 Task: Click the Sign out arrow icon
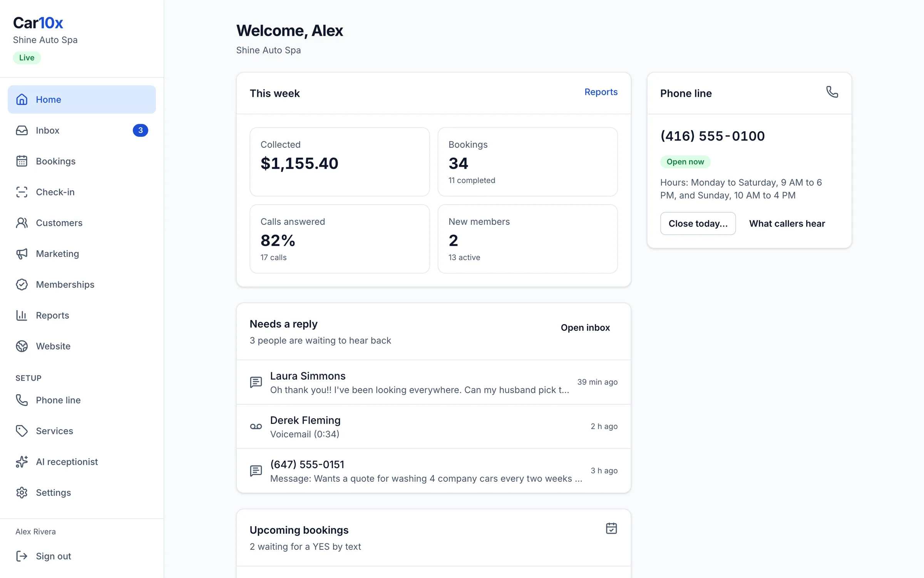[22, 556]
